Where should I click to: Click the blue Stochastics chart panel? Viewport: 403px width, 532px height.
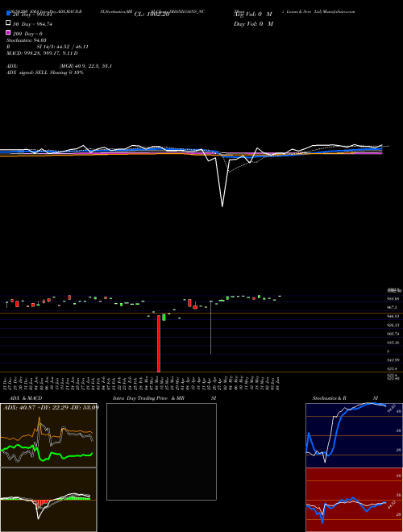point(354,435)
